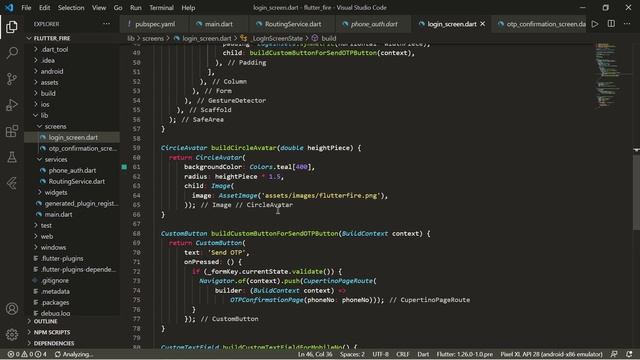Open the Search view in activity bar
640x360 pixels.
(x=12, y=53)
